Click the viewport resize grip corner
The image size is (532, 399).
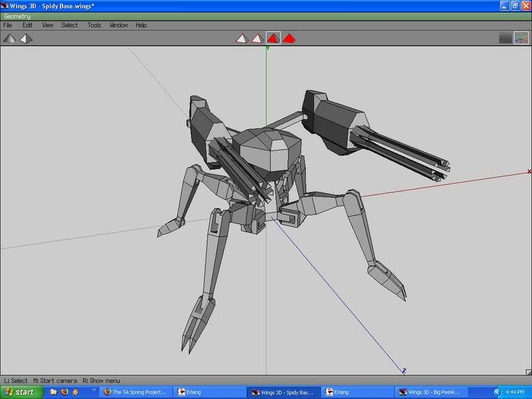click(x=529, y=372)
